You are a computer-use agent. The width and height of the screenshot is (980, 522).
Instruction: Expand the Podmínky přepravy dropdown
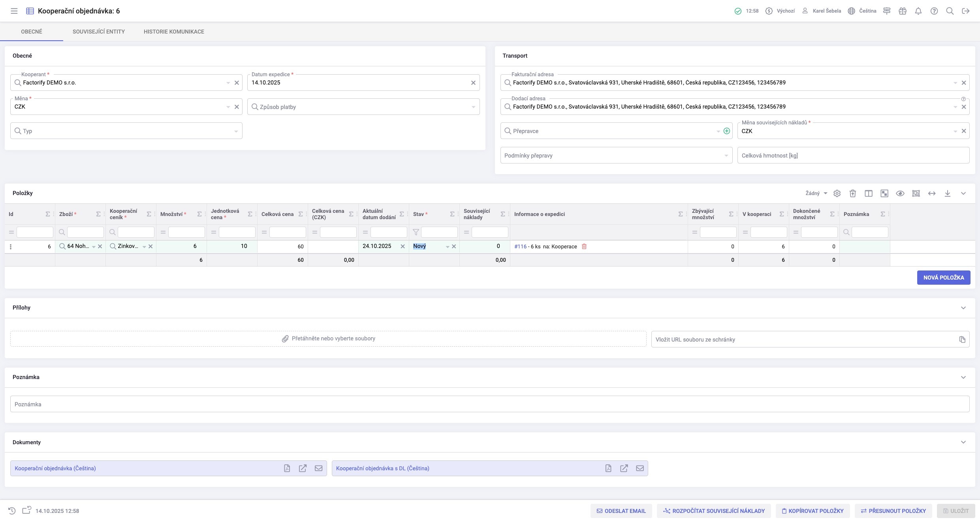(726, 156)
